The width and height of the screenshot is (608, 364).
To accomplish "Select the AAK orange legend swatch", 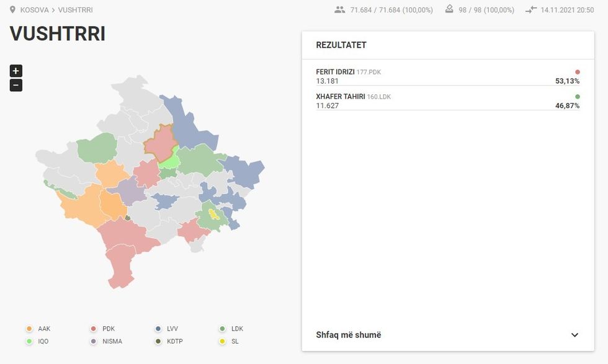I will (29, 329).
